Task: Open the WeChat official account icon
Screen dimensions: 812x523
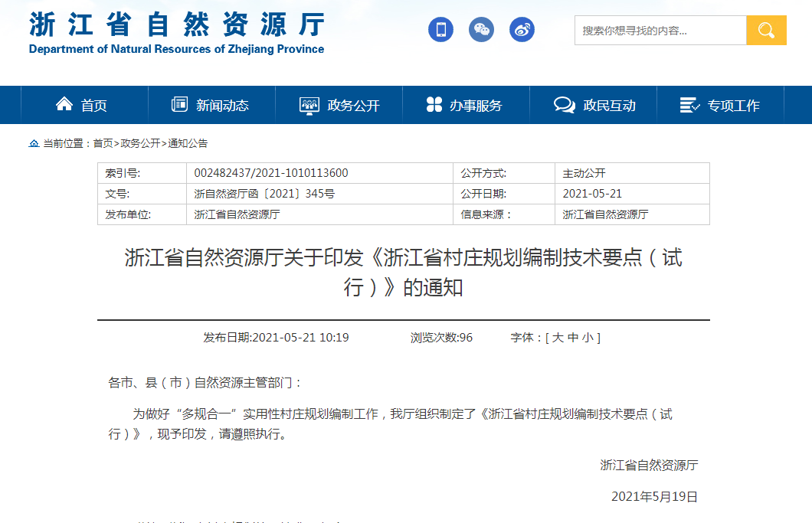Action: (481, 30)
